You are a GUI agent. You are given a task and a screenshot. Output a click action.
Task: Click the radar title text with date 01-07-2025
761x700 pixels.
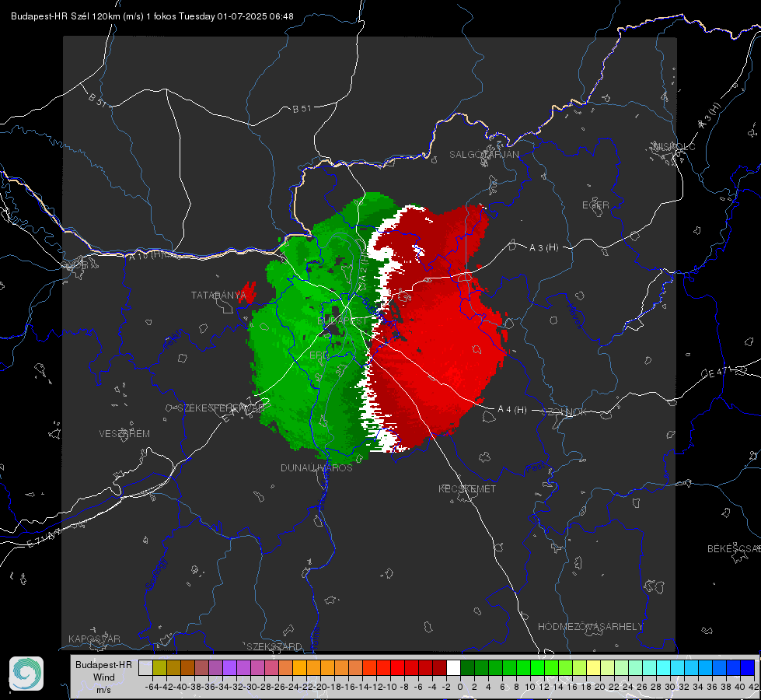152,16
